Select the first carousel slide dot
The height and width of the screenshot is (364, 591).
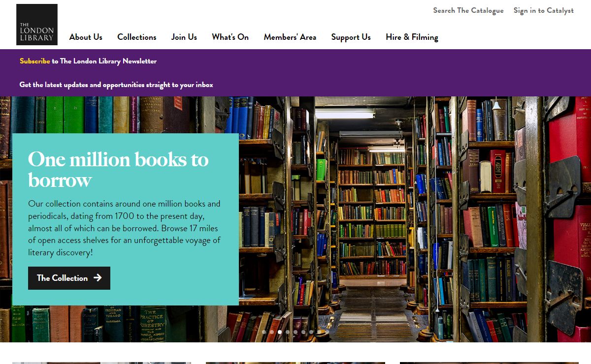[264, 332]
